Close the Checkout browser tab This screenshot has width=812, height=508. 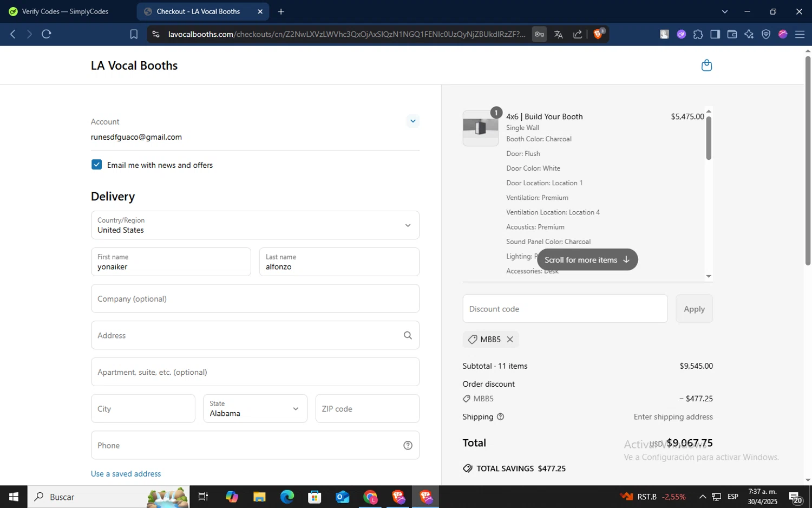click(x=260, y=11)
